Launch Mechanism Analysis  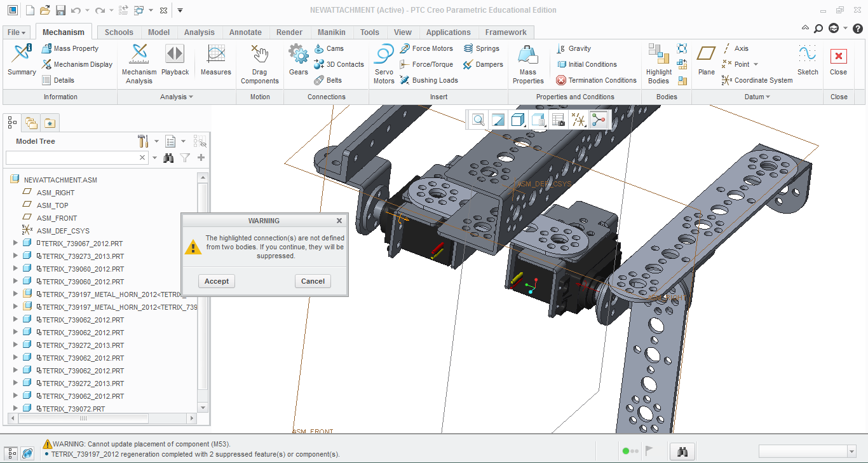pyautogui.click(x=139, y=64)
